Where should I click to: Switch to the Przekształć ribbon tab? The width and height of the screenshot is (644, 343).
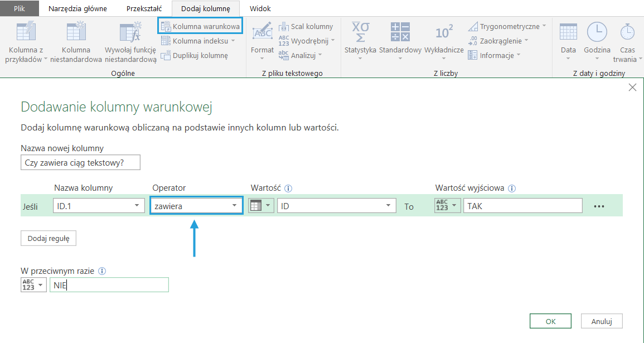144,8
